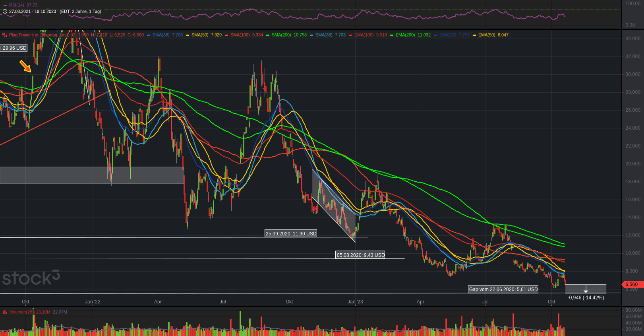Click the 100,00 RSI axis label
The image size is (644, 336).
click(633, 4)
